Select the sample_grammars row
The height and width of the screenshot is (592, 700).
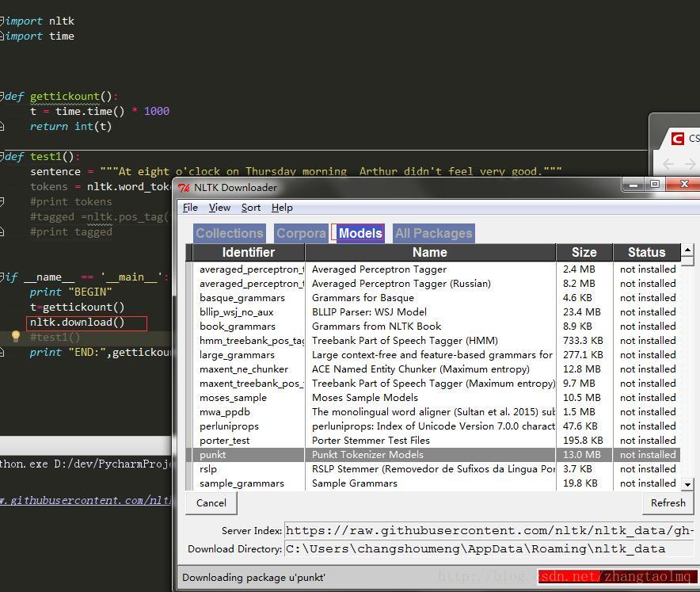[x=433, y=483]
